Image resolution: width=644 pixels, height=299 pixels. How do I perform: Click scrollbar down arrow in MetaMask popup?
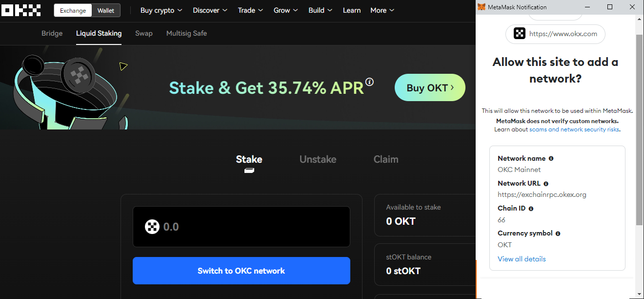point(640,294)
